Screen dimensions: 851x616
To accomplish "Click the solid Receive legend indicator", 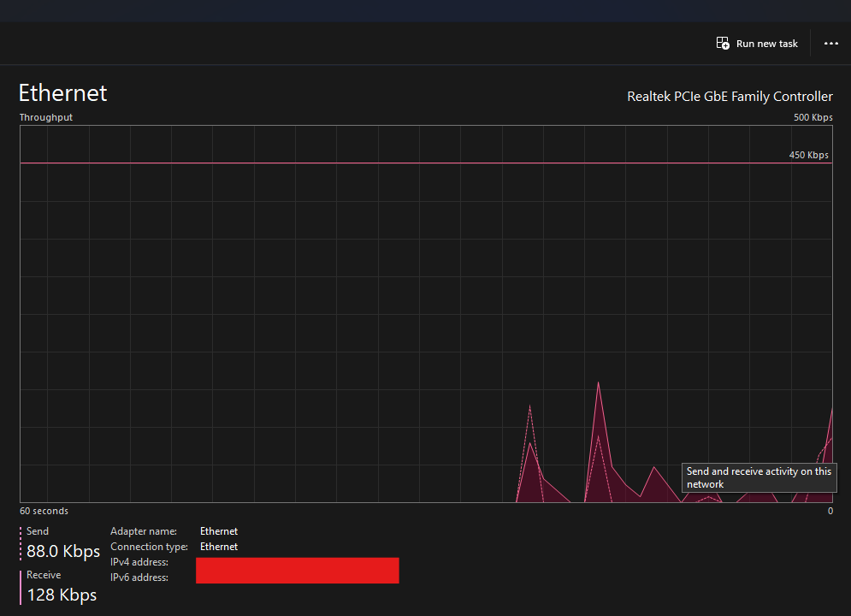I will tap(21, 587).
